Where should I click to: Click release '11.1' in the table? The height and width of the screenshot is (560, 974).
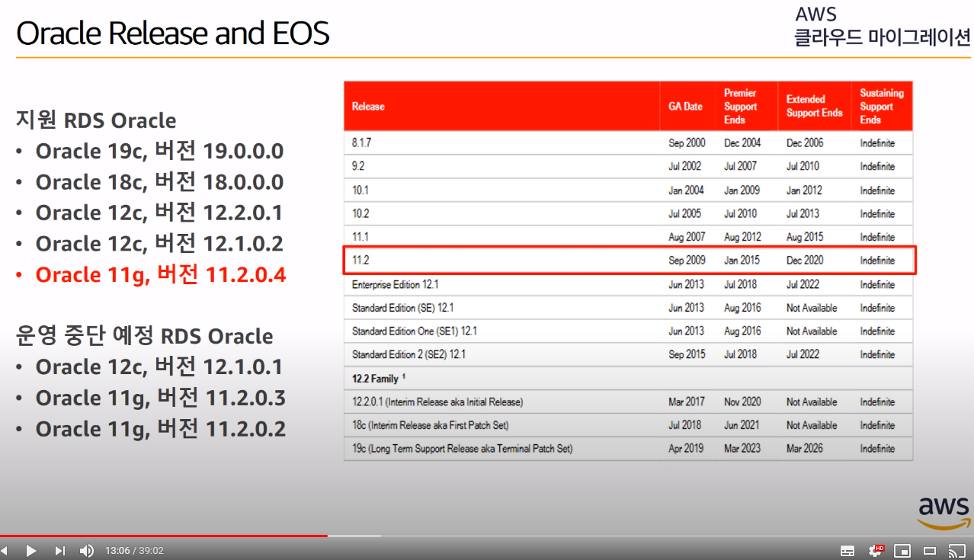pyautogui.click(x=359, y=237)
